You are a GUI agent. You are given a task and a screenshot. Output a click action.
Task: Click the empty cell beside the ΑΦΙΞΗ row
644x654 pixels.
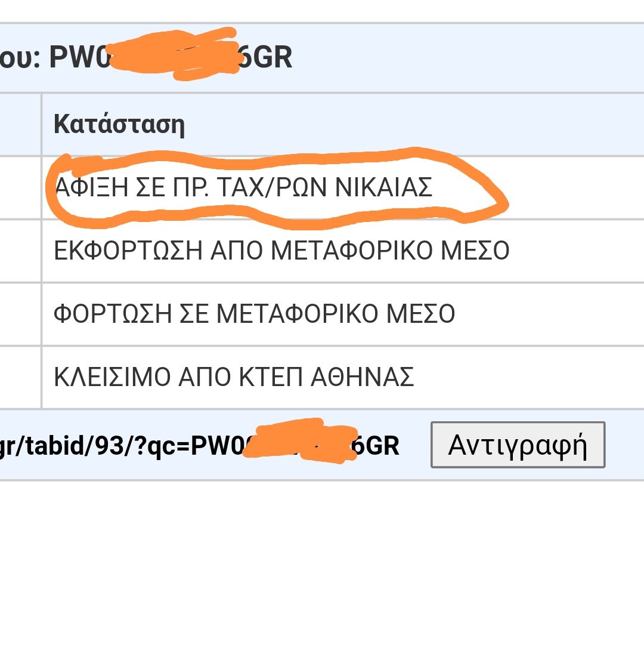[20, 188]
